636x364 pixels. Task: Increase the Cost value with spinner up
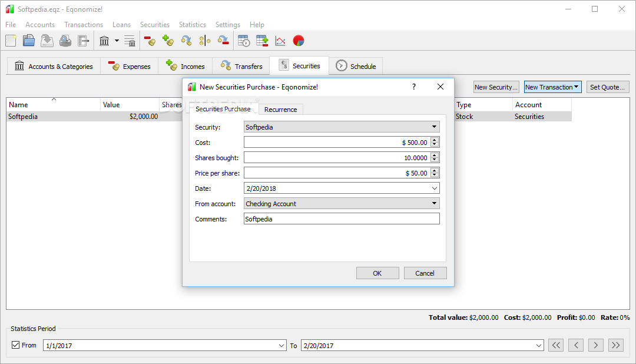click(x=435, y=140)
